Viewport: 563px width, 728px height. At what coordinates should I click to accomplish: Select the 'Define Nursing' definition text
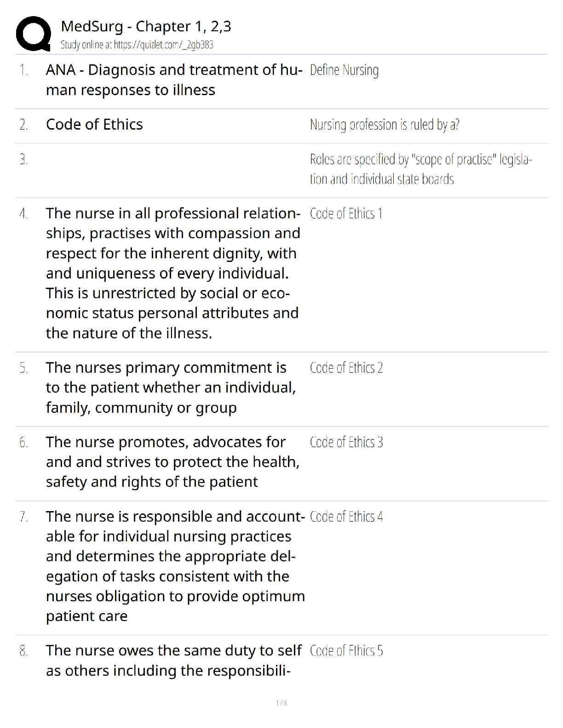click(344, 70)
